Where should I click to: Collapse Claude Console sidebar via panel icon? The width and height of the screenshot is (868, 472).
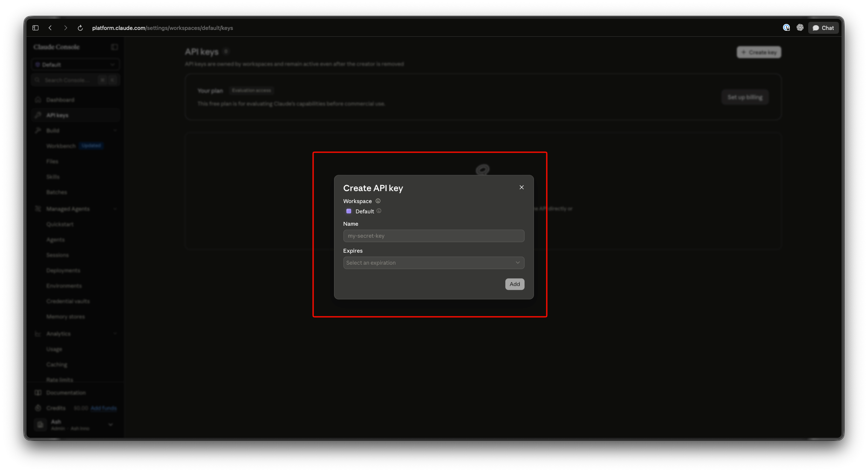114,47
